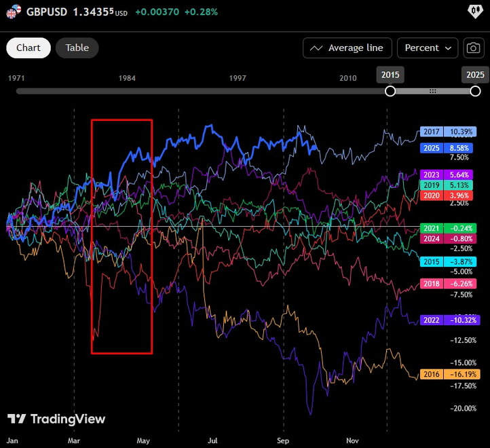
Task: Switch to the Chart tab
Action: pos(29,48)
